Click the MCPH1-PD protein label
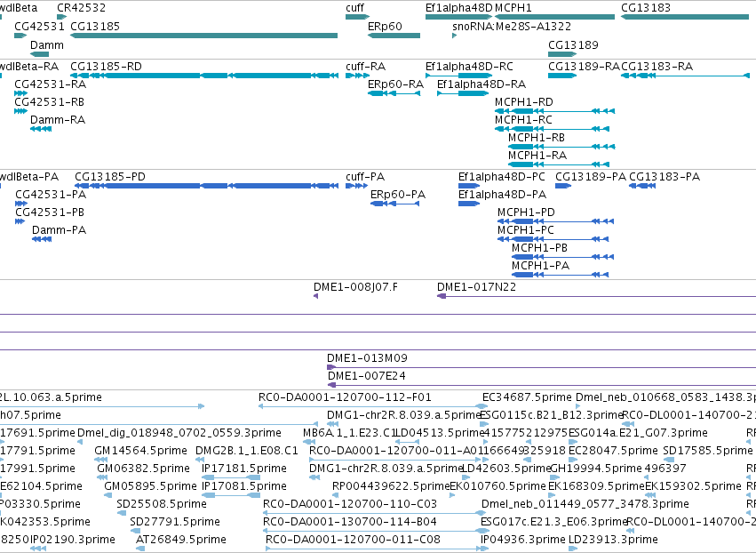Image resolution: width=756 pixels, height=553 pixels. point(526,212)
